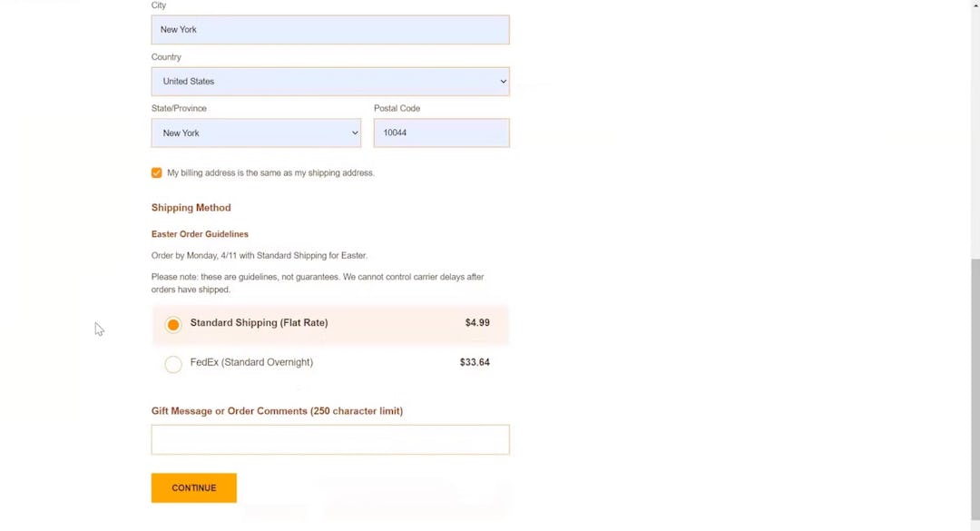The image size is (980, 531).
Task: Select the New York state dropdown
Action: [256, 133]
